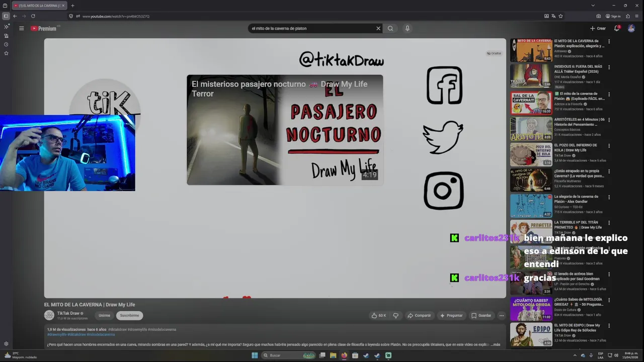Image resolution: width=644 pixels, height=362 pixels.
Task: Open a new browser tab
Action: (x=72, y=6)
